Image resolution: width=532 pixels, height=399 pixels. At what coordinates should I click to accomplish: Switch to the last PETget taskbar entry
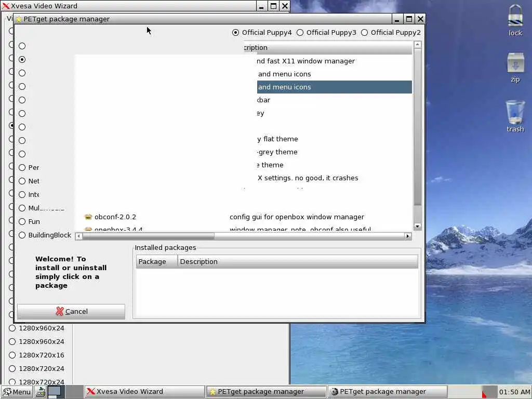(388, 392)
